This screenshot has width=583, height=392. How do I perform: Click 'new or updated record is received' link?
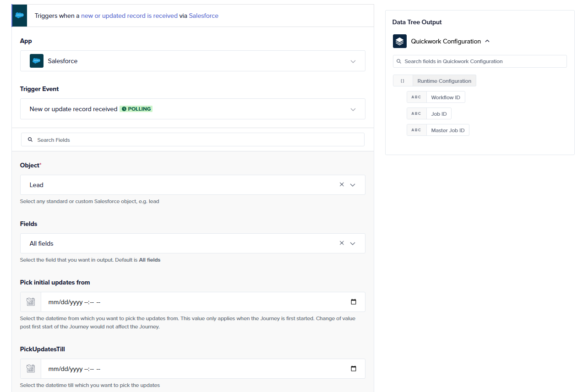tap(129, 16)
